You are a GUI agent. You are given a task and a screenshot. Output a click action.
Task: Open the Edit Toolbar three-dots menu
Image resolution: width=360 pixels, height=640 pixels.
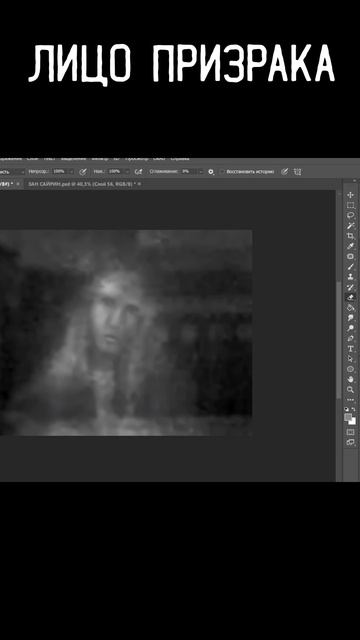tap(350, 400)
